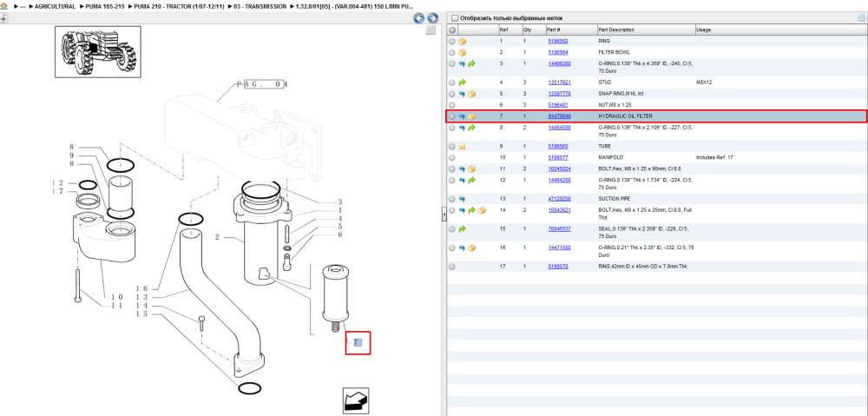Click package icon in FILTER BOWL row
Image resolution: width=868 pixels, height=416 pixels.
click(x=463, y=53)
